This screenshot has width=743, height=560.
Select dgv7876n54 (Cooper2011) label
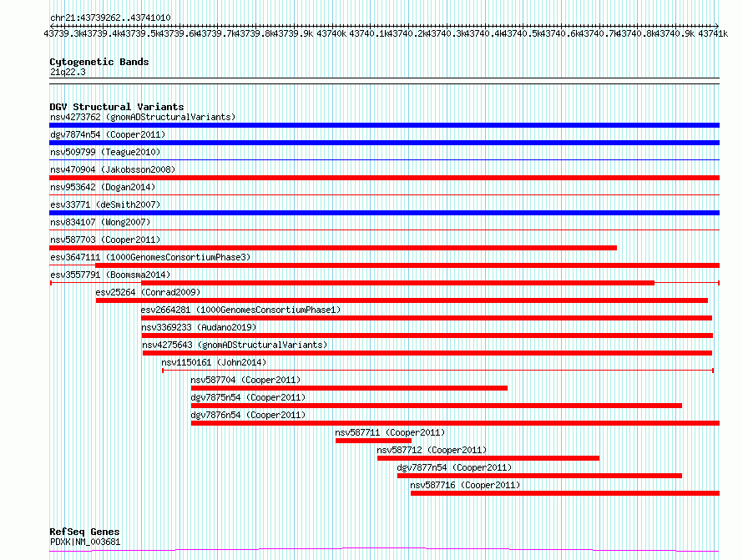coord(248,415)
